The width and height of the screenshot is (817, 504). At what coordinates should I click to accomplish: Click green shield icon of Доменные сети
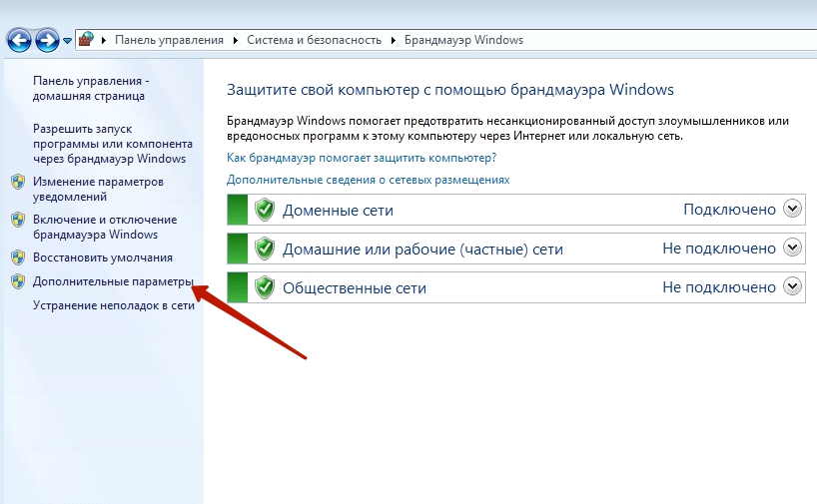coord(265,210)
